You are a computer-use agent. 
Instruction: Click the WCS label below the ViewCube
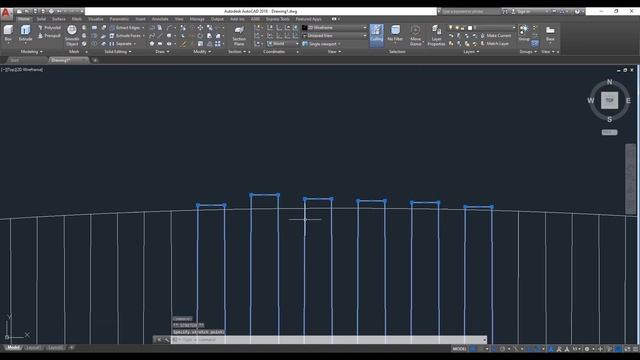click(x=609, y=132)
